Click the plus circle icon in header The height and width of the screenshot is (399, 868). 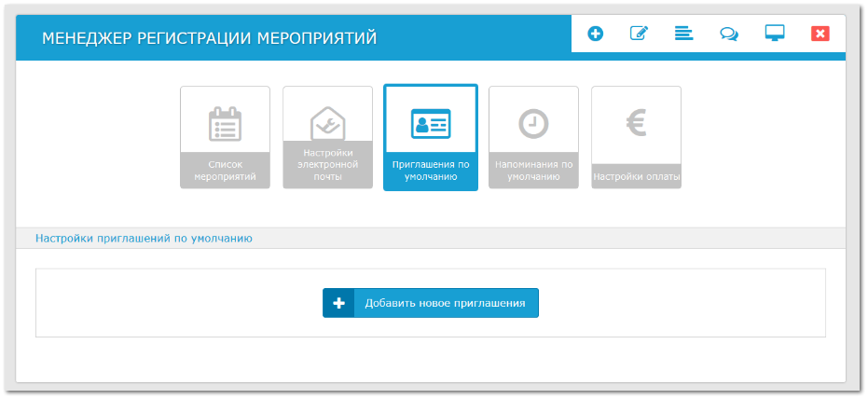click(595, 34)
